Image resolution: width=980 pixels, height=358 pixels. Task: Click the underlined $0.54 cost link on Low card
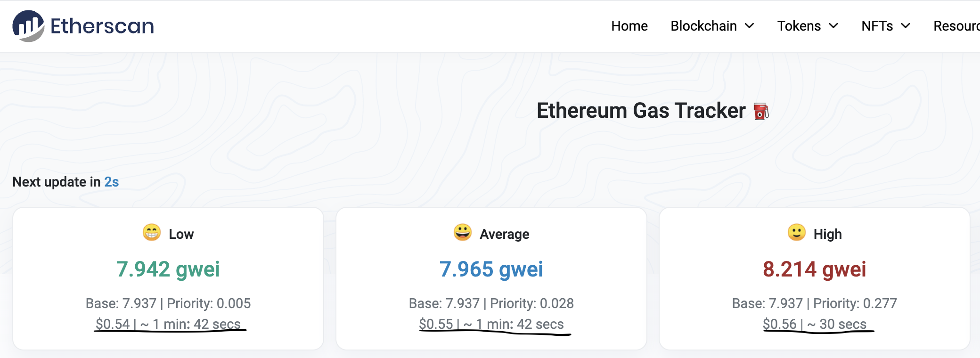112,324
